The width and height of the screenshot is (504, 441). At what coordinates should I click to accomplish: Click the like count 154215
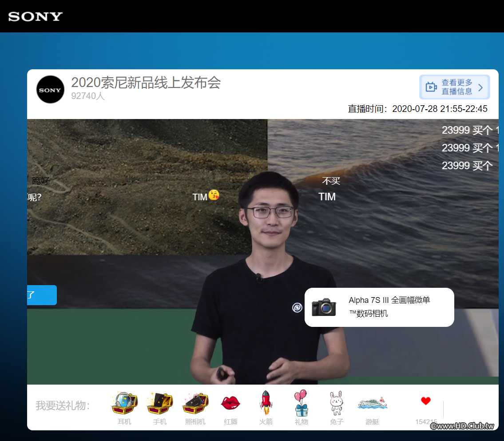tap(426, 422)
